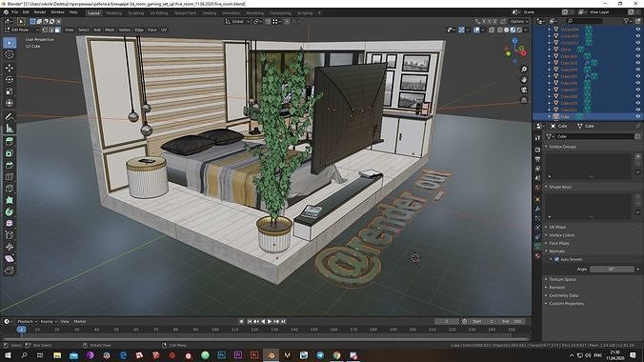Select the pink Shear tool
644x362 pixels.
point(9,259)
